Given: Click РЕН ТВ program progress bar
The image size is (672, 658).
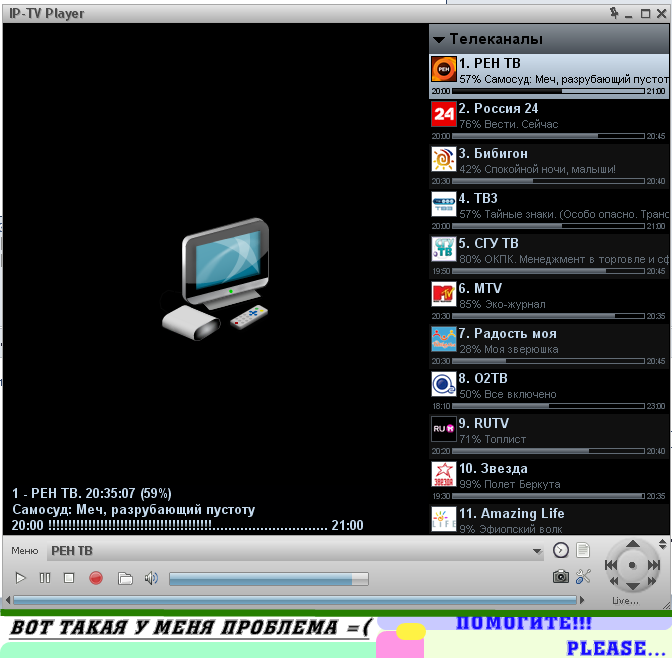Looking at the screenshot, I should pos(548,91).
